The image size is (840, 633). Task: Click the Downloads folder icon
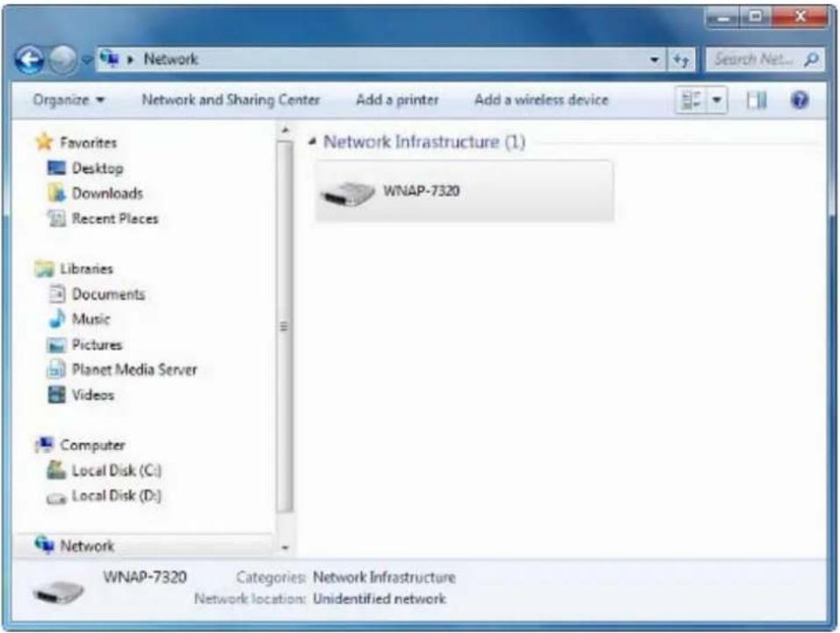coord(56,193)
